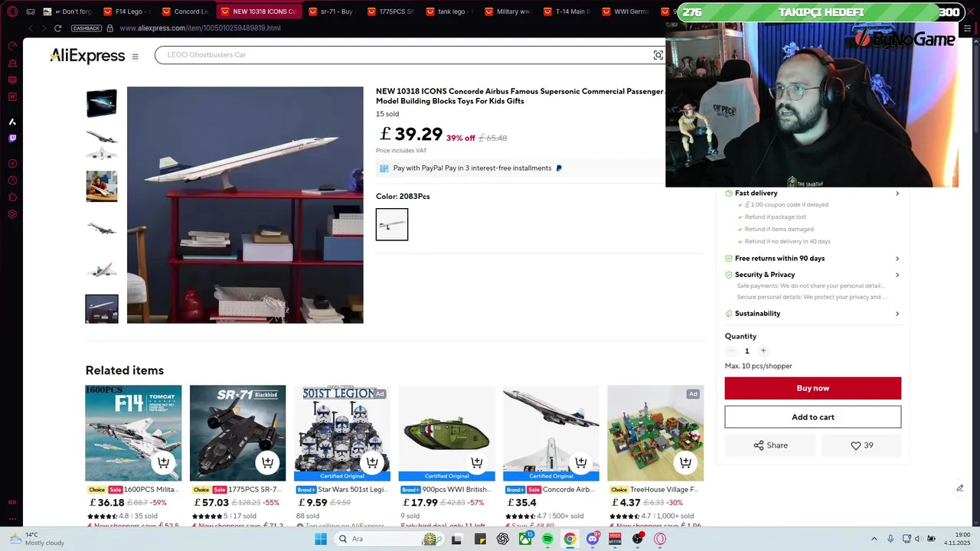Switch to the "T-14 Main" tab

[x=566, y=11]
